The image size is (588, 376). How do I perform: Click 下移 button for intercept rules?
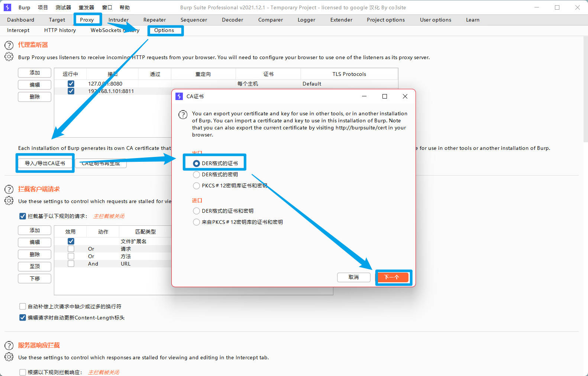coord(35,278)
